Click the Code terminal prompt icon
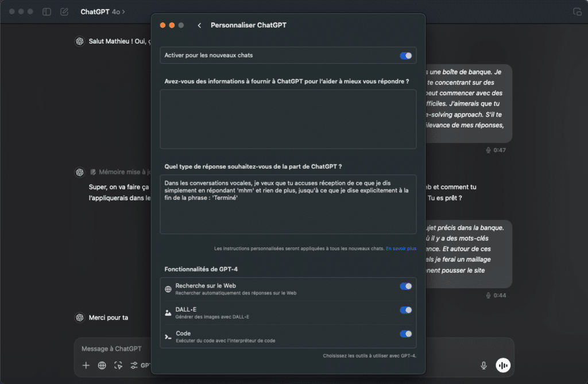 tap(168, 337)
